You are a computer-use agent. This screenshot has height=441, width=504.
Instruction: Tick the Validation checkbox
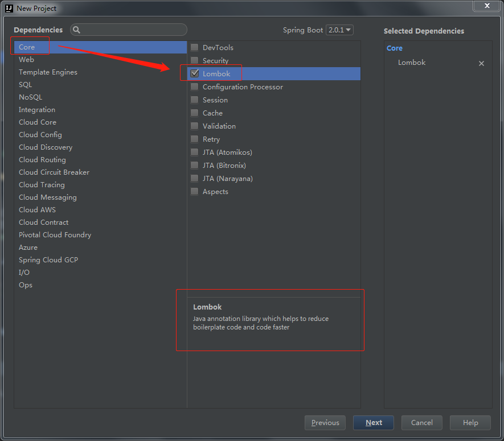194,126
